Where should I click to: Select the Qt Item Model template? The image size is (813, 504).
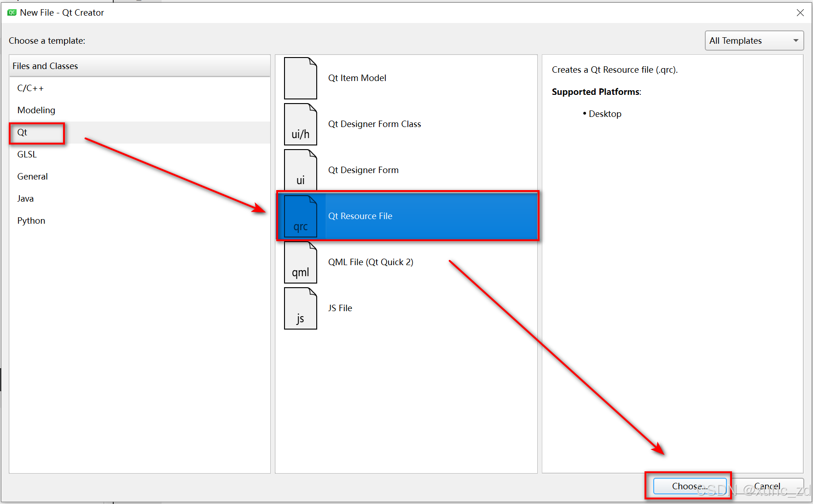[x=406, y=78]
